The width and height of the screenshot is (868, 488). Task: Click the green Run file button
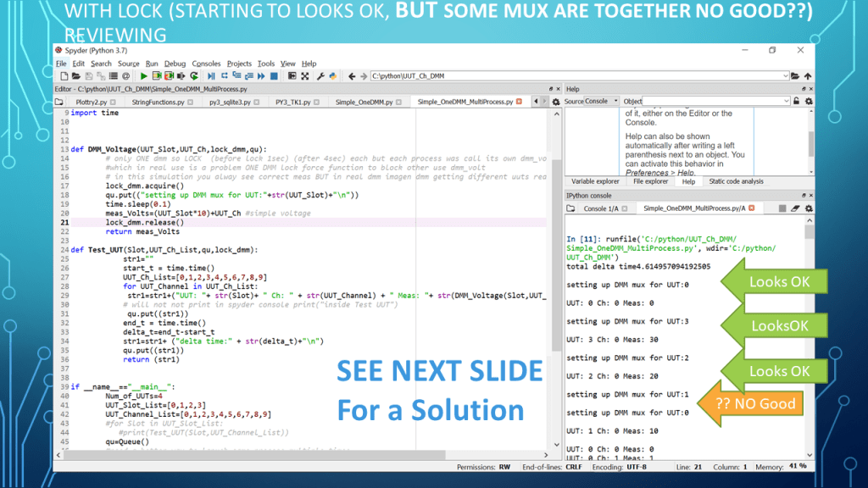(144, 76)
